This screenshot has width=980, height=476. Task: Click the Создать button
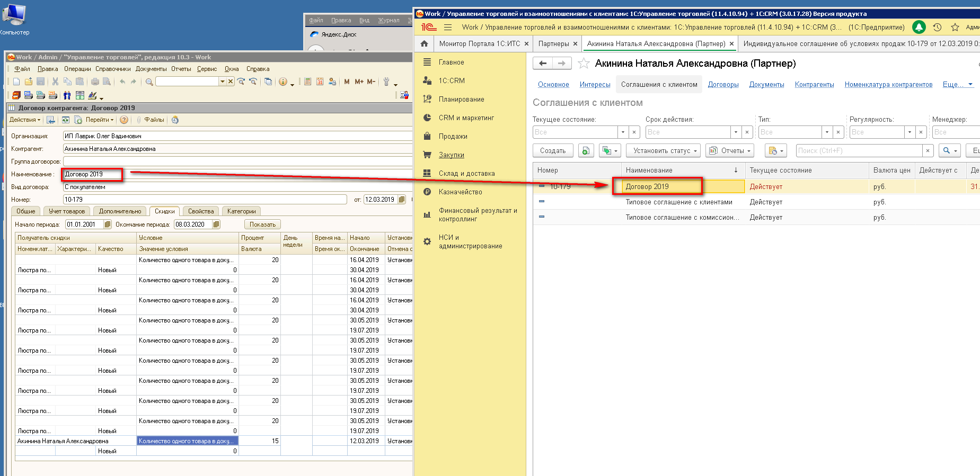552,151
